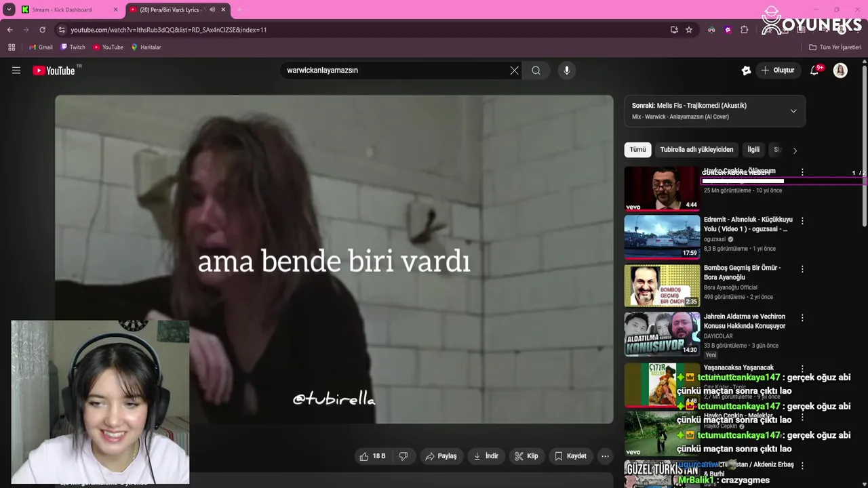868x488 pixels.
Task: Show more filter chips with arrow
Action: click(795, 150)
